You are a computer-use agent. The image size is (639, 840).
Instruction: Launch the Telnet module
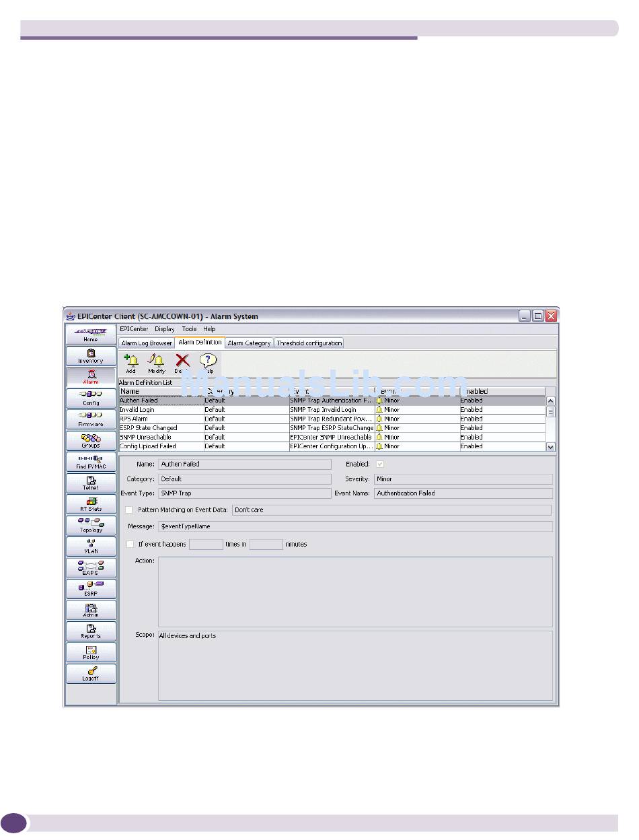[x=91, y=483]
